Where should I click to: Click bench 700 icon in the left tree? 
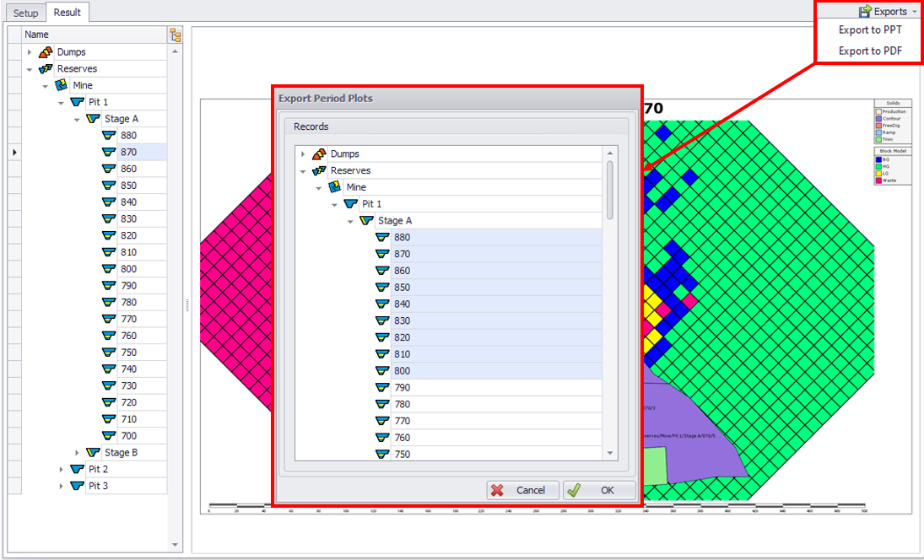(x=109, y=436)
